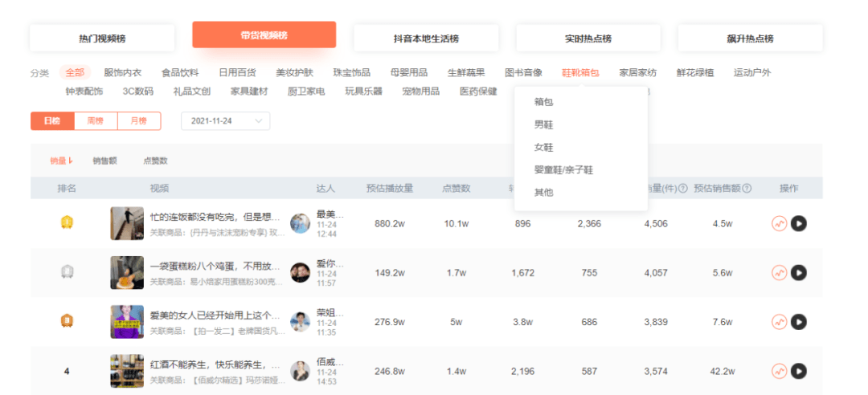Open trend chart for 爱美的女人 video
The image size is (868, 395).
780,321
